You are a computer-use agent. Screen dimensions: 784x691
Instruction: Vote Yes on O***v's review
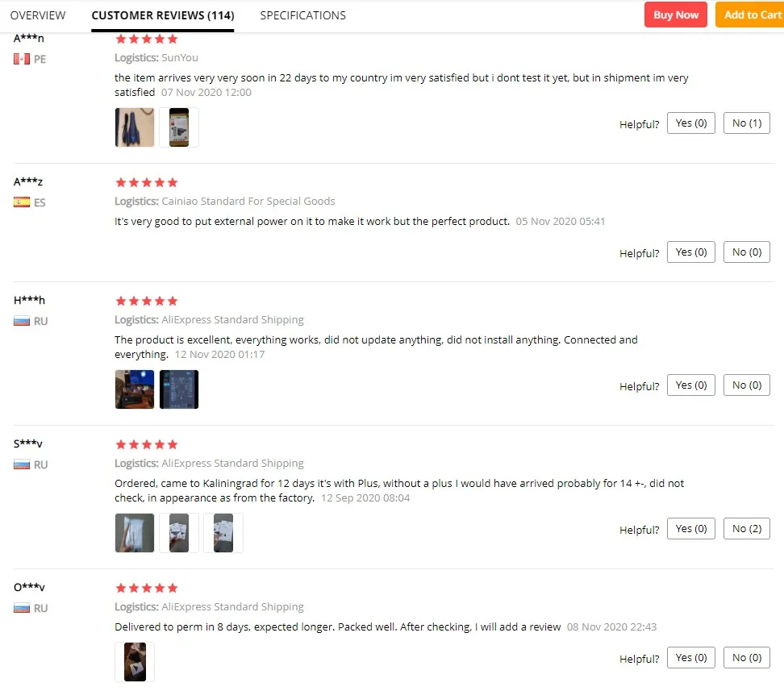[691, 658]
